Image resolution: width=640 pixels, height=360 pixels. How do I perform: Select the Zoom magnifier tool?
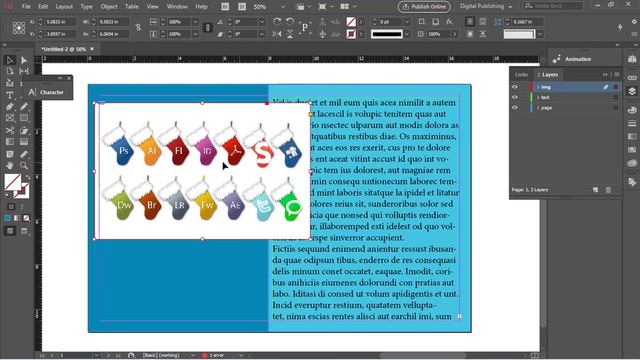[24, 166]
